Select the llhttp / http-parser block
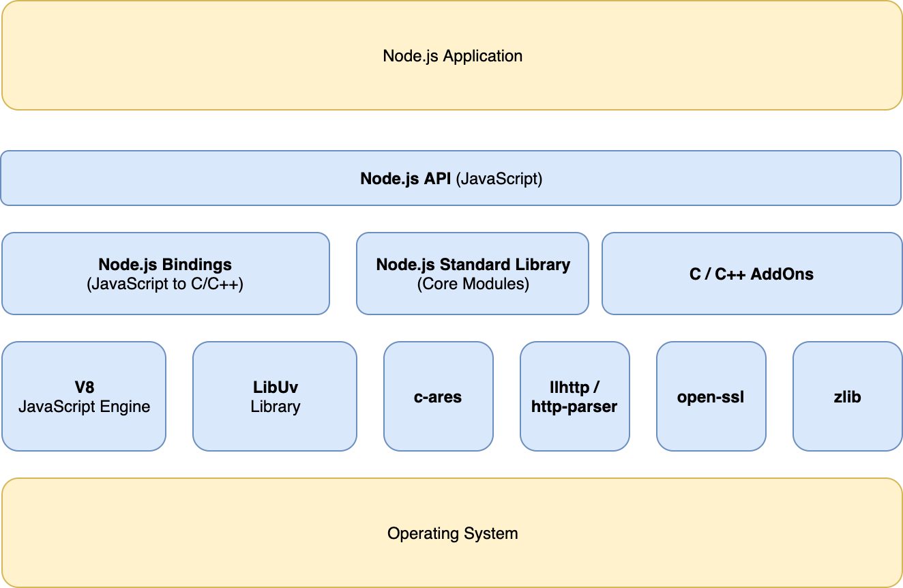 click(575, 396)
